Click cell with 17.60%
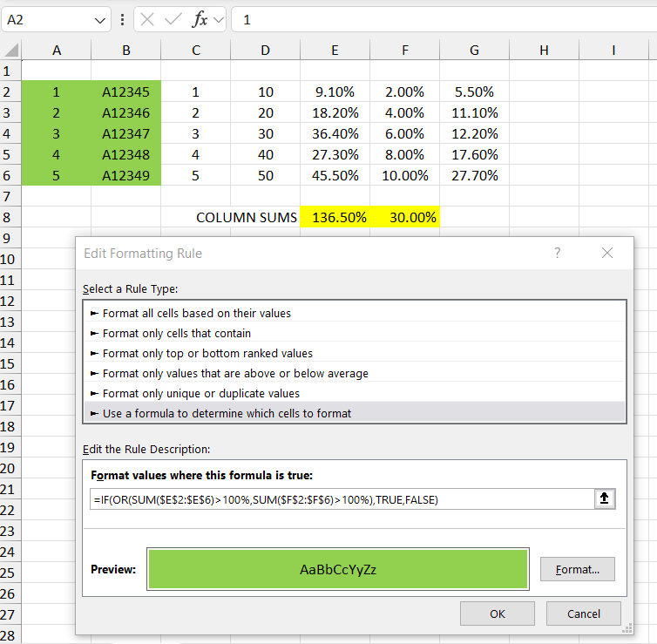657x644 pixels. tap(474, 154)
